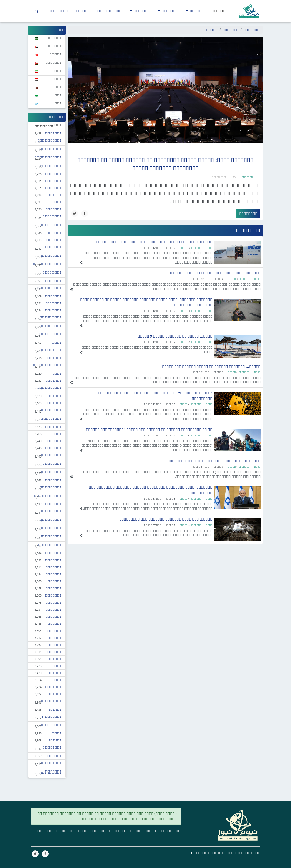Open the nav link adjacent to search icon
This screenshot has width=291, height=868.
tap(57, 11)
